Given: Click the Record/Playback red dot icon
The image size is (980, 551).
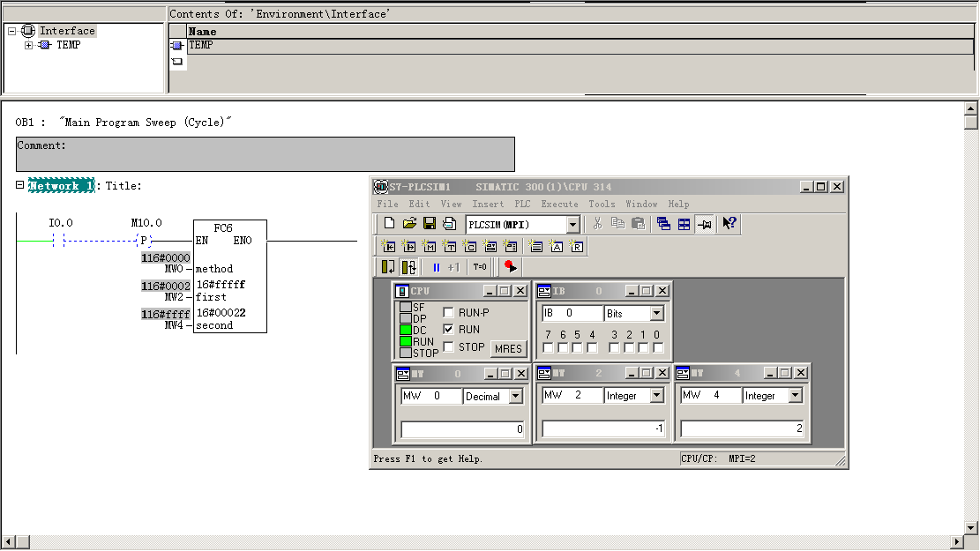Looking at the screenshot, I should click(x=510, y=267).
